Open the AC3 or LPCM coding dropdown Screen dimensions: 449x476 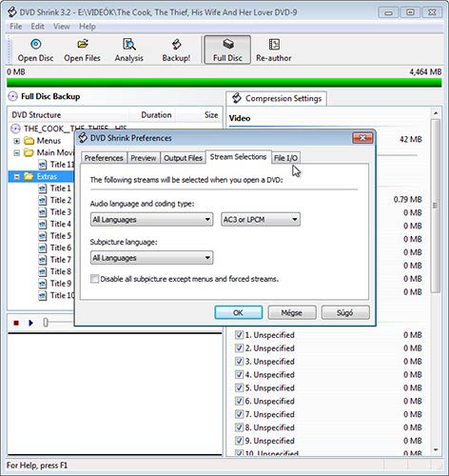coord(261,220)
